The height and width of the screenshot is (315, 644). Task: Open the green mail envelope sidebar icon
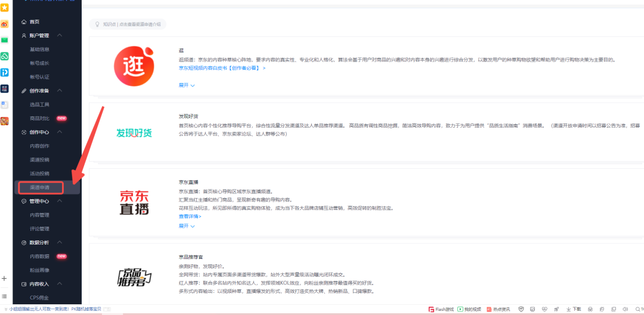tap(5, 40)
